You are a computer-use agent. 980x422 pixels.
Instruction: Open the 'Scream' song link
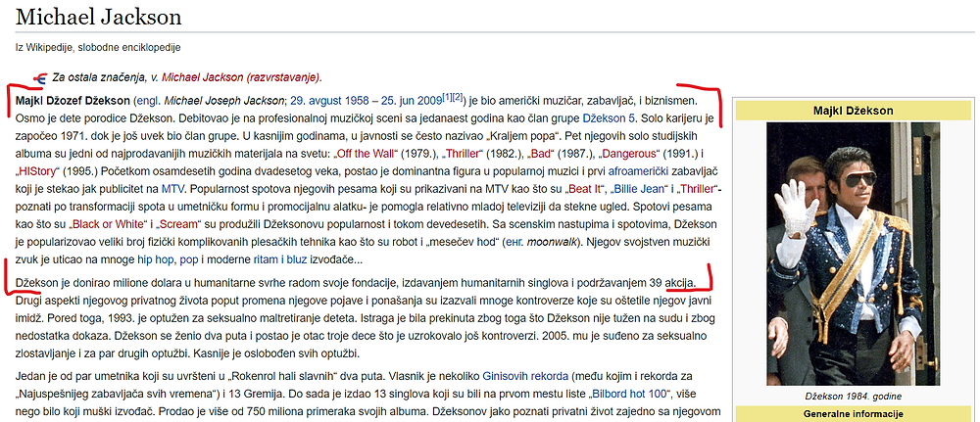point(177,224)
